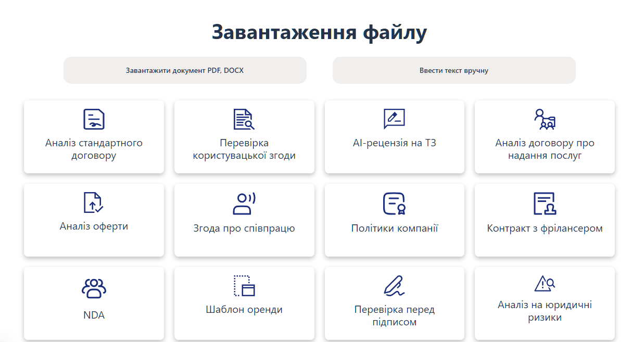The height and width of the screenshot is (342, 644).
Task: Open the Контракт з фрілансером card
Action: [x=545, y=220]
